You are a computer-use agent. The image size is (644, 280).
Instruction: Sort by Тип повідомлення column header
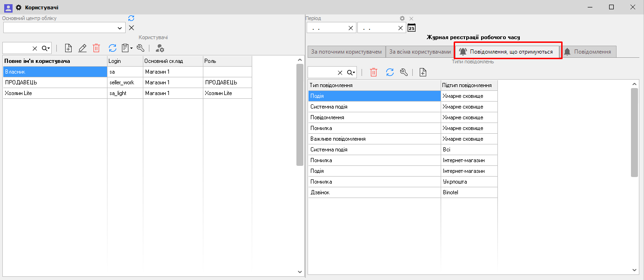[374, 85]
